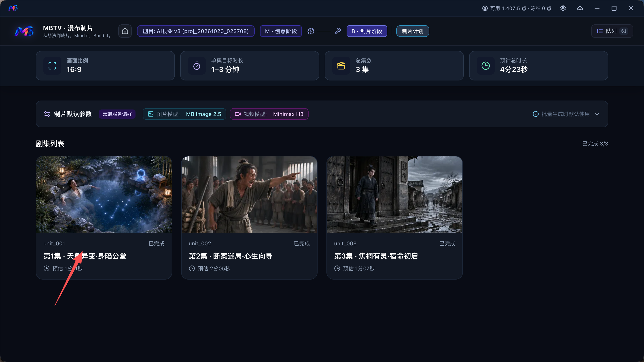Click the settings gear icon

click(563, 8)
